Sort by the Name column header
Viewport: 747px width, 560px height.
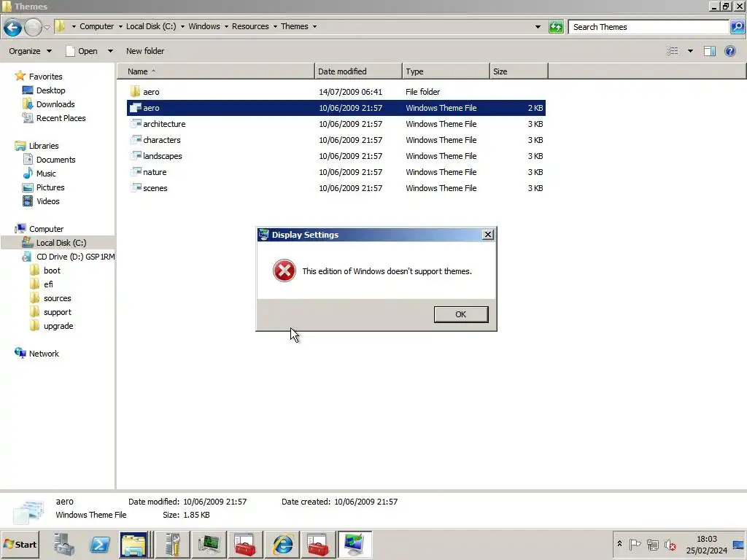click(216, 71)
